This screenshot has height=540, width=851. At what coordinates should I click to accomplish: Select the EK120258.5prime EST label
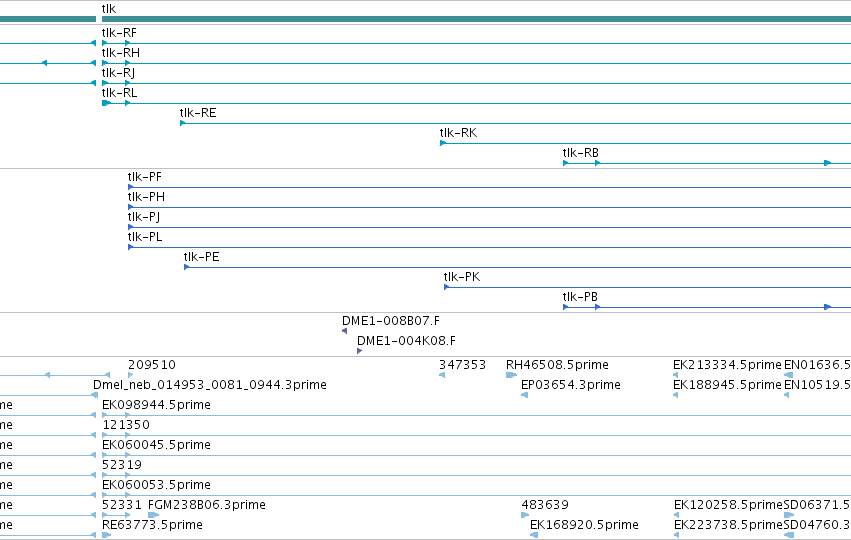pyautogui.click(x=728, y=505)
